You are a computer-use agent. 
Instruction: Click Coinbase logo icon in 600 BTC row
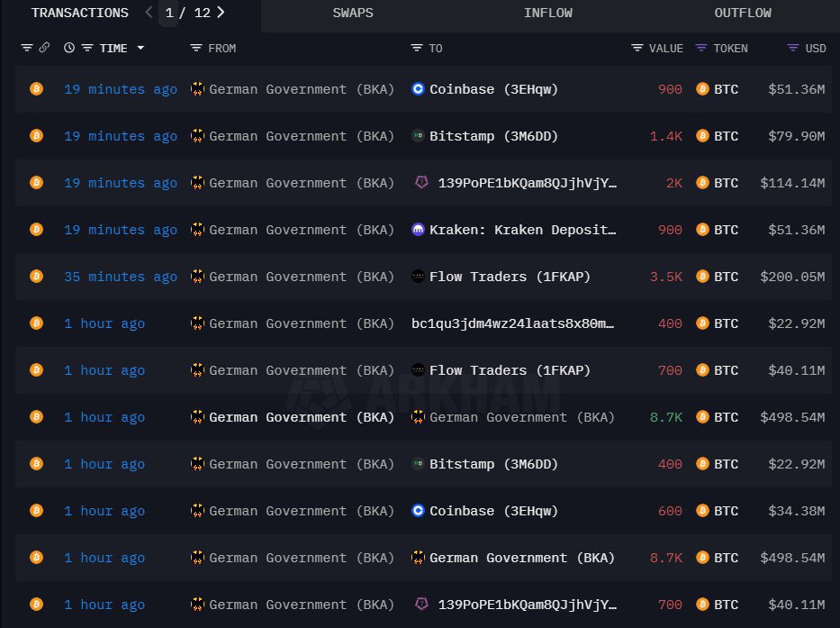[418, 510]
